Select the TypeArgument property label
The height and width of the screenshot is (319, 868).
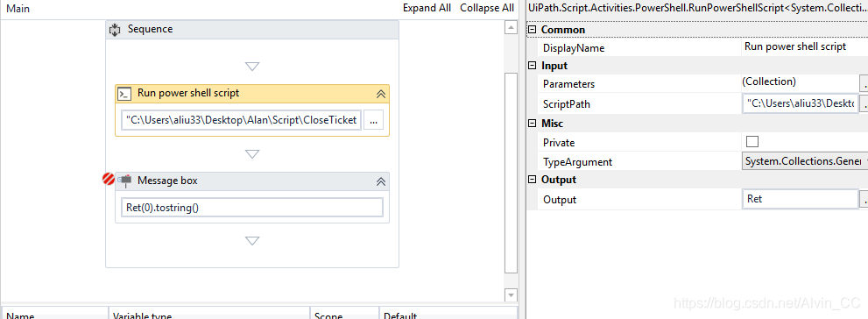(x=577, y=162)
